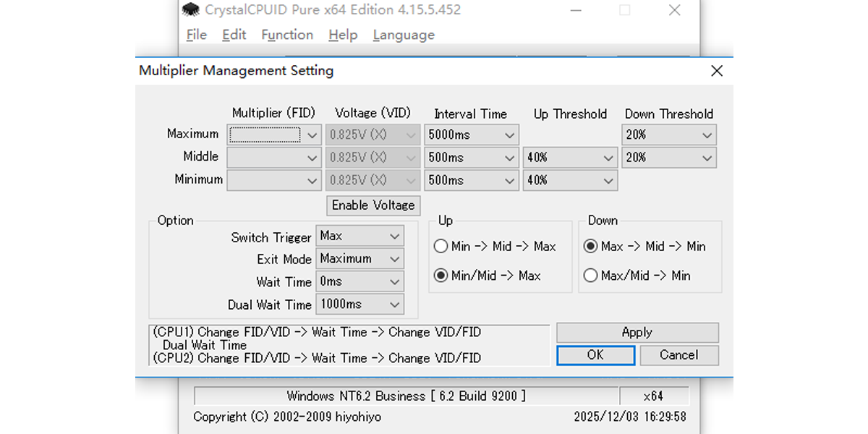Click the Enable Voltage button
This screenshot has height=434, width=868.
[x=373, y=205]
